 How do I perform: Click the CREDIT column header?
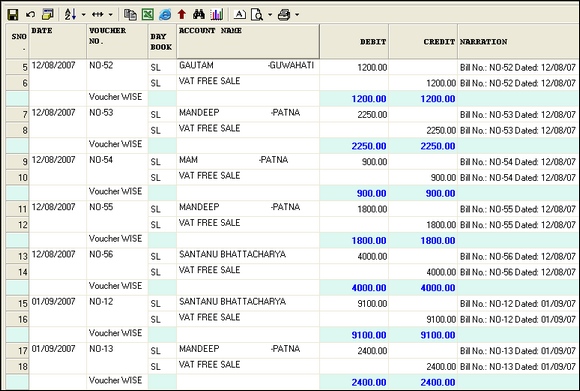click(423, 41)
